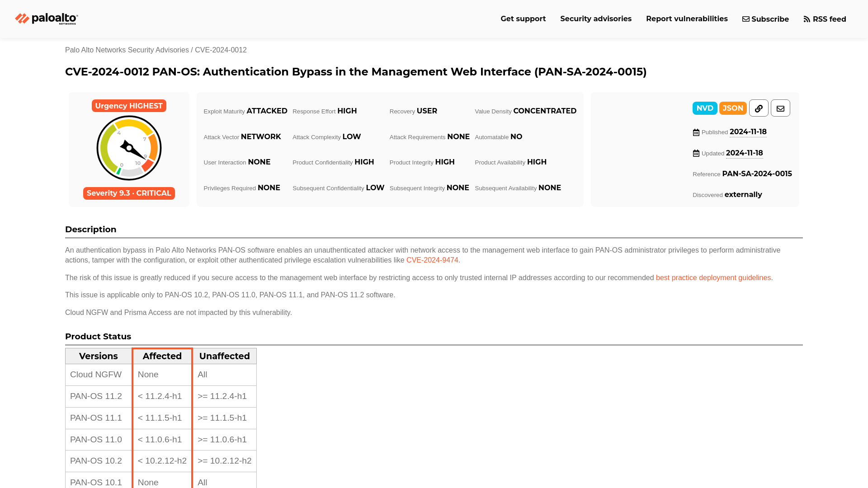The width and height of the screenshot is (868, 488).
Task: Click the NVD icon button
Action: tap(705, 108)
